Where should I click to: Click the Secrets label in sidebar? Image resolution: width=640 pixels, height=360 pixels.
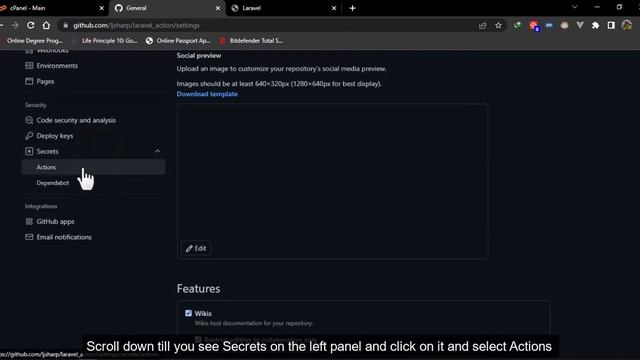[47, 151]
